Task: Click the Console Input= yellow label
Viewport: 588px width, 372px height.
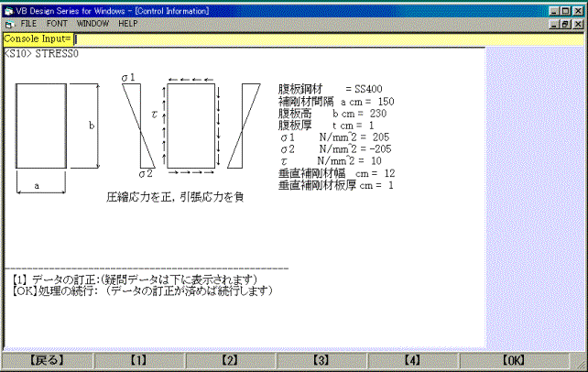Action: click(x=38, y=39)
